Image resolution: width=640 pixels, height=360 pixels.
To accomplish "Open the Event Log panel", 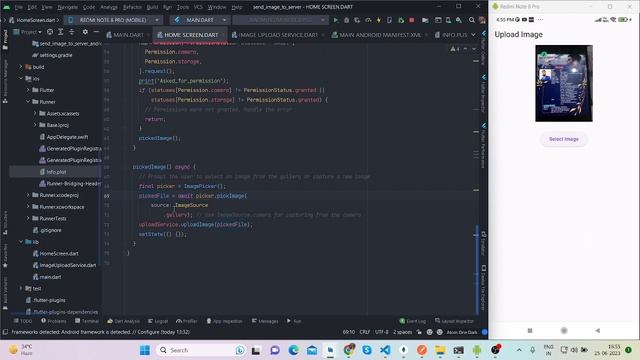I will click(413, 321).
